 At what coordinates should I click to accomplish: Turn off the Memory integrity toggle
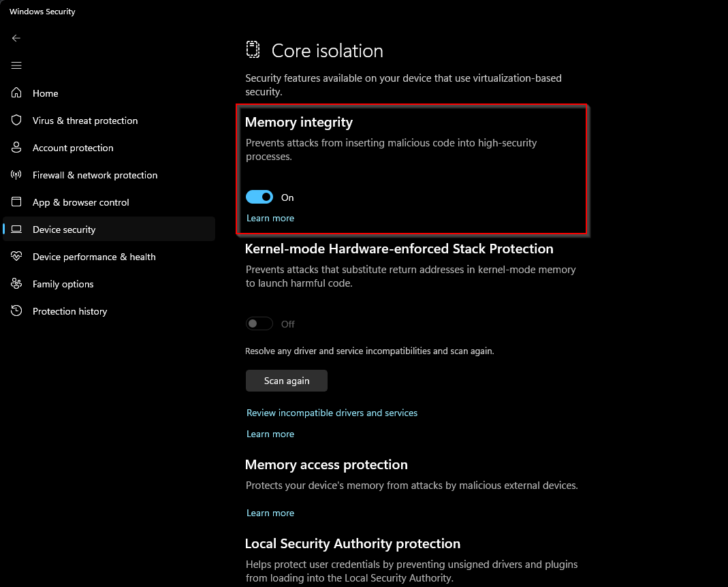click(259, 197)
